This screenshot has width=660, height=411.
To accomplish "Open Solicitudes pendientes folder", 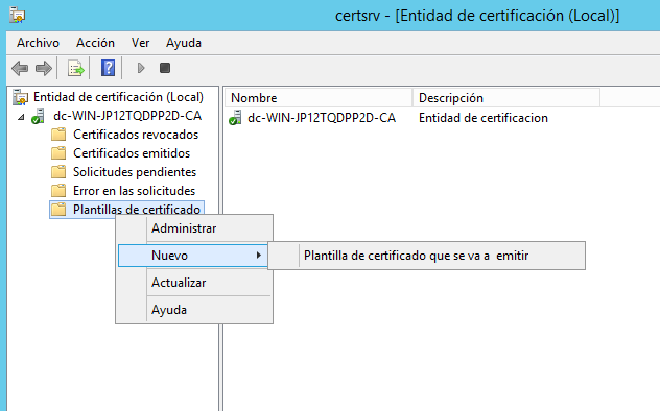I will [x=134, y=172].
